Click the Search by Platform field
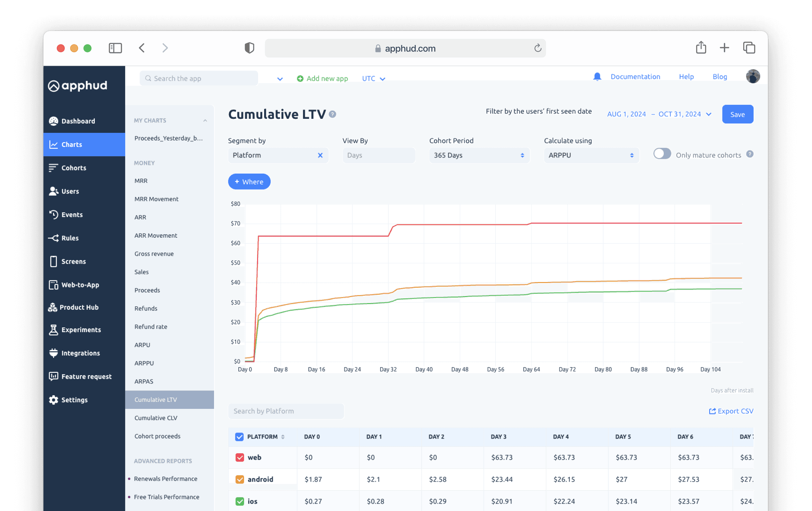 286,411
